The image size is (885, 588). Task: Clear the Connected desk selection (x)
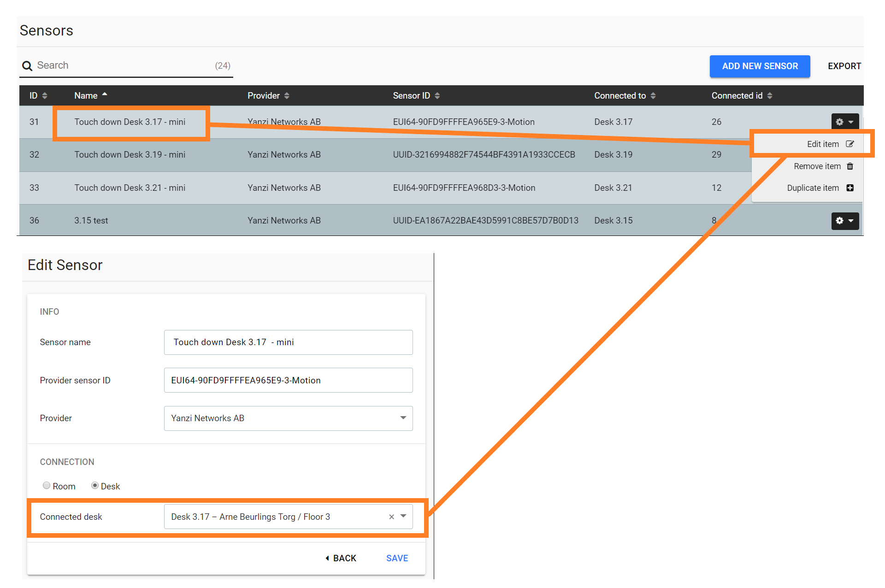tap(391, 517)
